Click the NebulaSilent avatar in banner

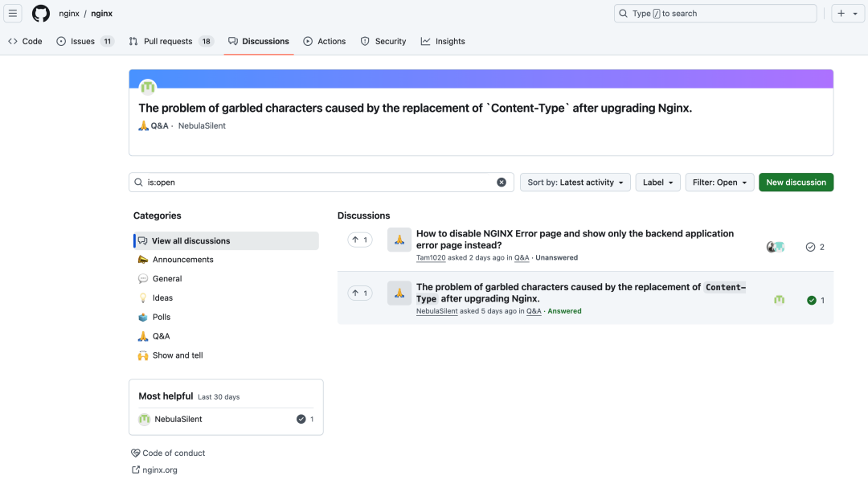pos(147,88)
